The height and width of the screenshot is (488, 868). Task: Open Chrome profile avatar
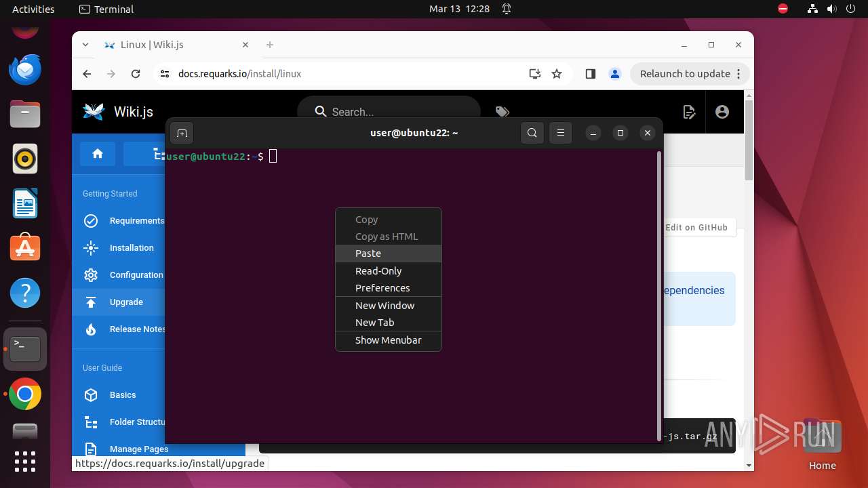[615, 74]
